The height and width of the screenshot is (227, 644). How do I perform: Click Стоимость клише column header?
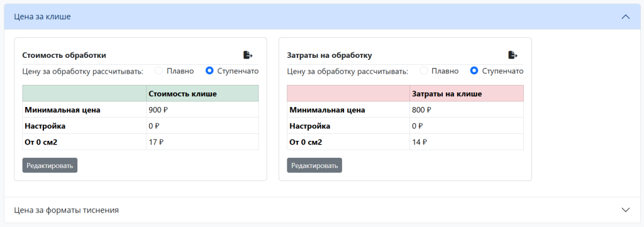click(203, 94)
